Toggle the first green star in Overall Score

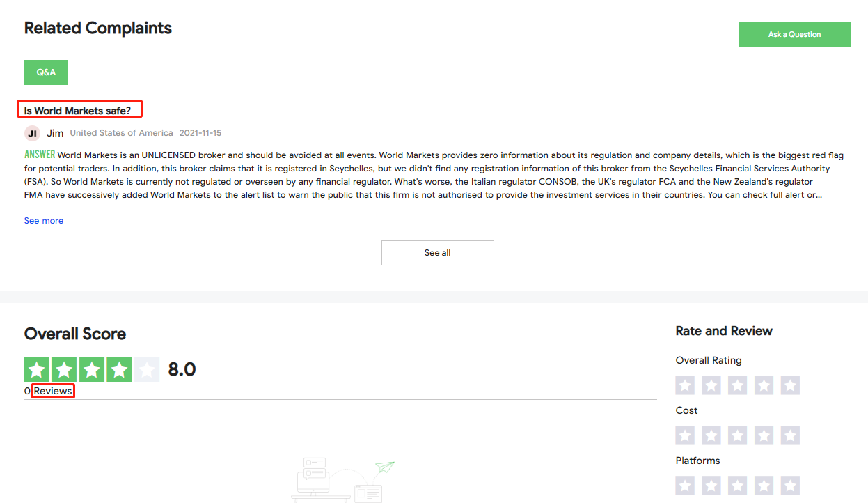pyautogui.click(x=37, y=369)
